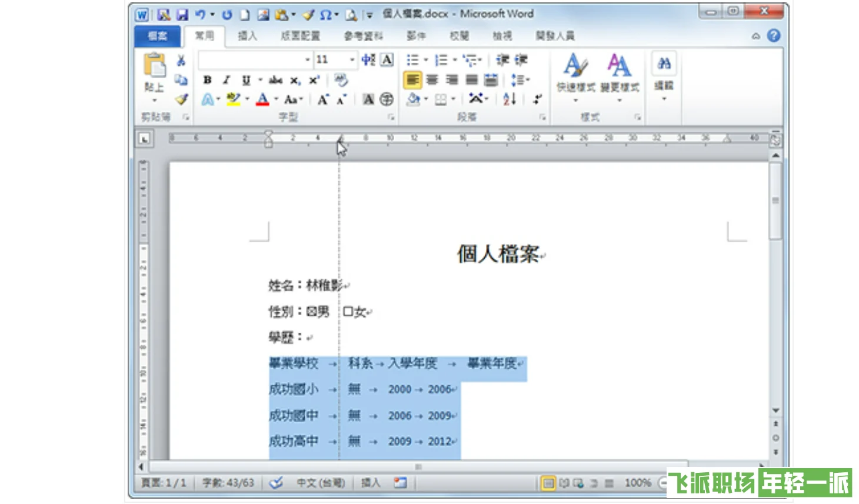Viewport: 859px width, 504px height.
Task: Toggle Distributed alignment button
Action: pos(491,79)
